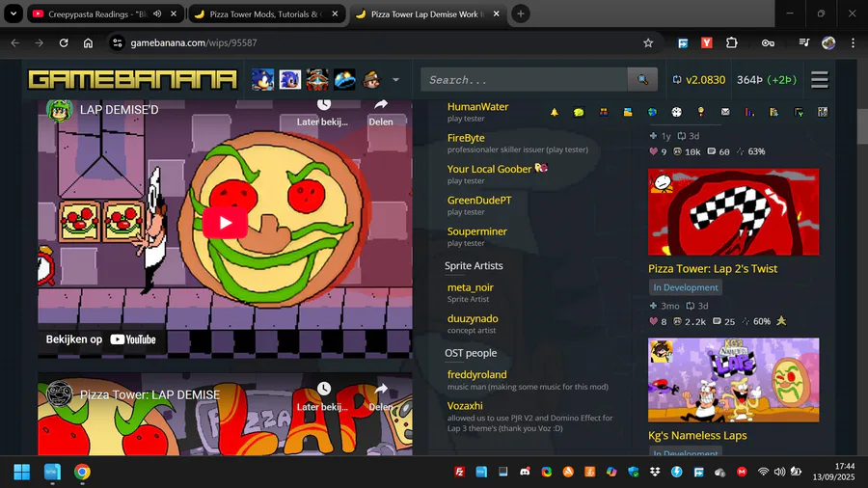Image resolution: width=868 pixels, height=488 pixels.
Task: Open GreenDudePT's profile
Action: coord(479,200)
